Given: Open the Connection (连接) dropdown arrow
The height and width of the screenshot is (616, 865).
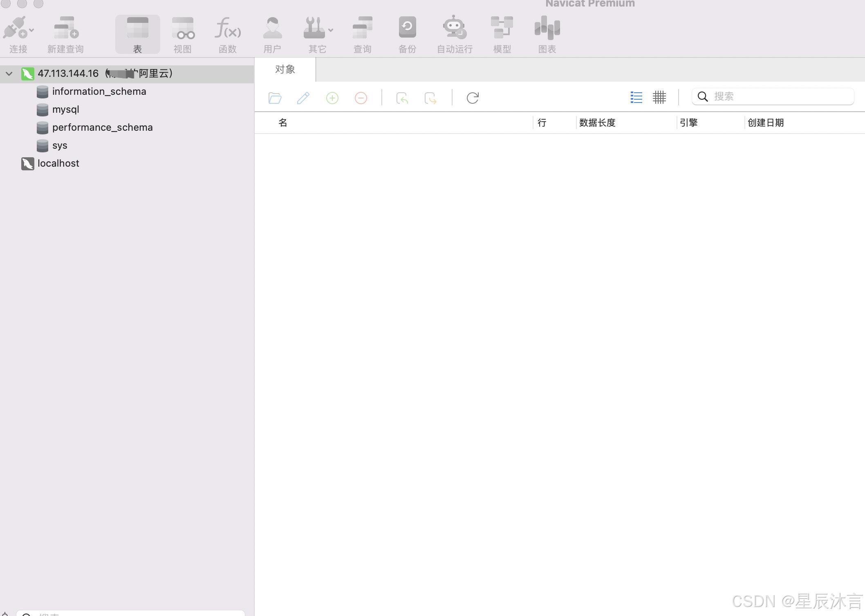Looking at the screenshot, I should [x=32, y=30].
